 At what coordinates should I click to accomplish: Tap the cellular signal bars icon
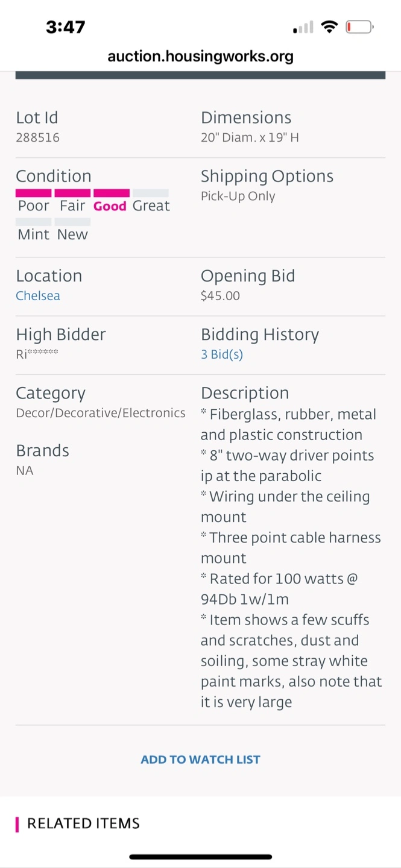[x=303, y=27]
